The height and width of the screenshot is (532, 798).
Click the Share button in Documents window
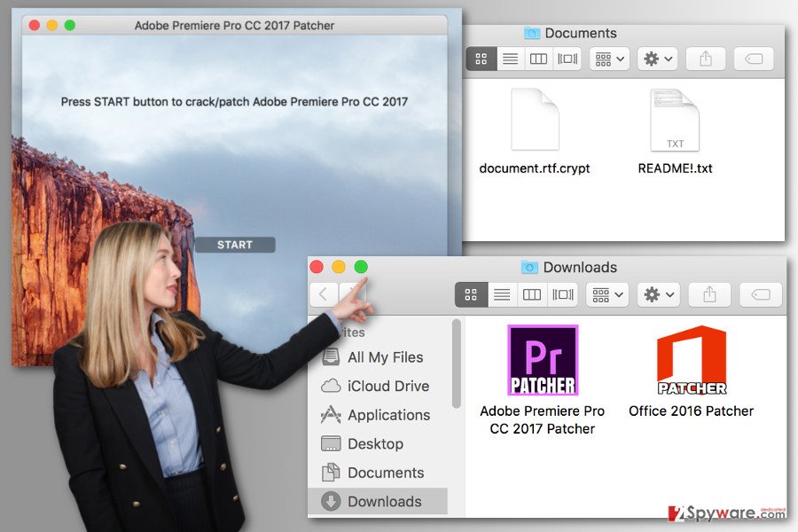(x=706, y=59)
